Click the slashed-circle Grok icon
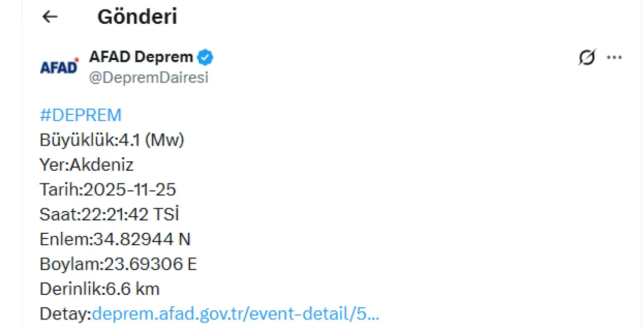Viewport: 644px width, 329px height. 587,58
